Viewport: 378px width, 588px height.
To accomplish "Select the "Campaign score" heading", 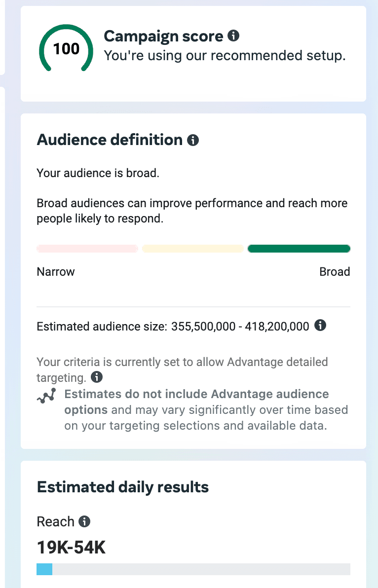I will click(164, 36).
